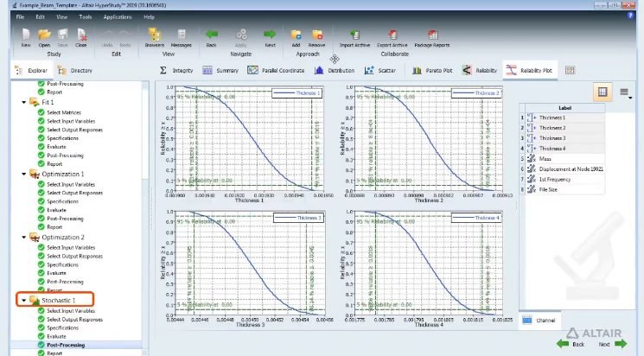Image resolution: width=644 pixels, height=356 pixels.
Task: Select the Reliability Plot tab
Action: click(529, 71)
